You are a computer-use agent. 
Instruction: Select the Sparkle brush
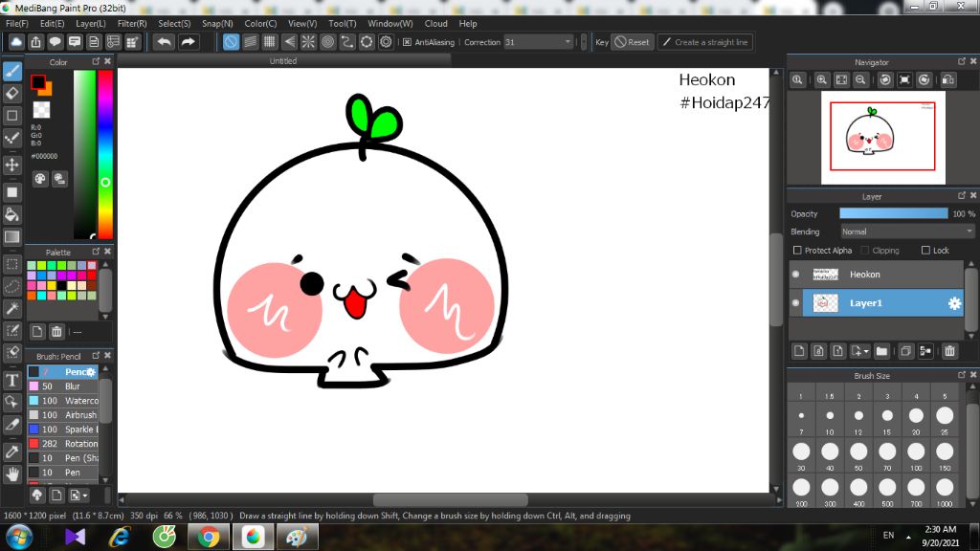point(62,430)
